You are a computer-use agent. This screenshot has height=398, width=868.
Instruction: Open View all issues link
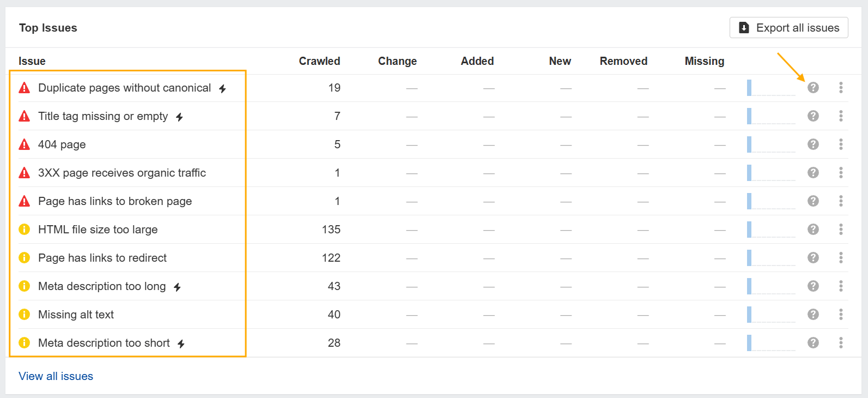[56, 376]
